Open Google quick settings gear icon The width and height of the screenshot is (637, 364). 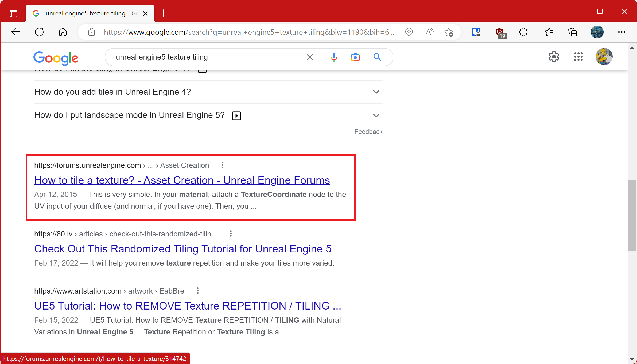click(x=554, y=57)
